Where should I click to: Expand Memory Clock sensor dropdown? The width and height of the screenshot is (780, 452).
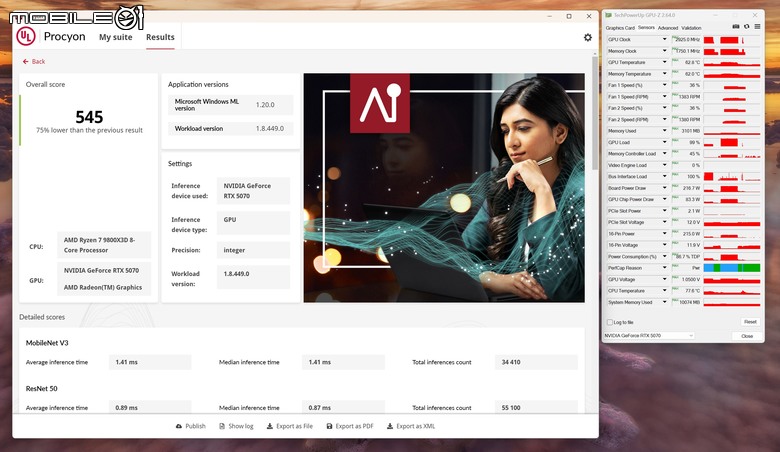664,51
